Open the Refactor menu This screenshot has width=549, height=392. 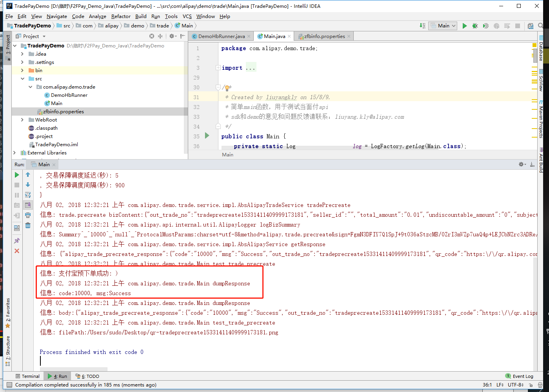(121, 16)
